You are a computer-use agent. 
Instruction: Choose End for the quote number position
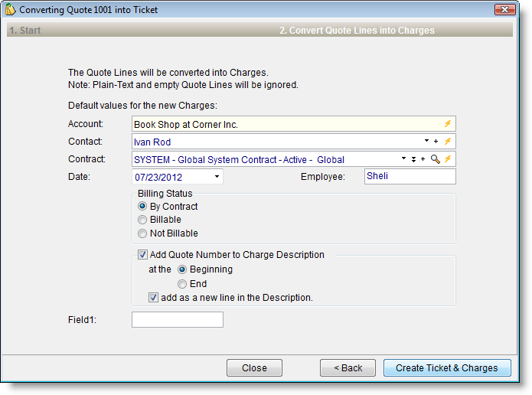pyautogui.click(x=182, y=284)
